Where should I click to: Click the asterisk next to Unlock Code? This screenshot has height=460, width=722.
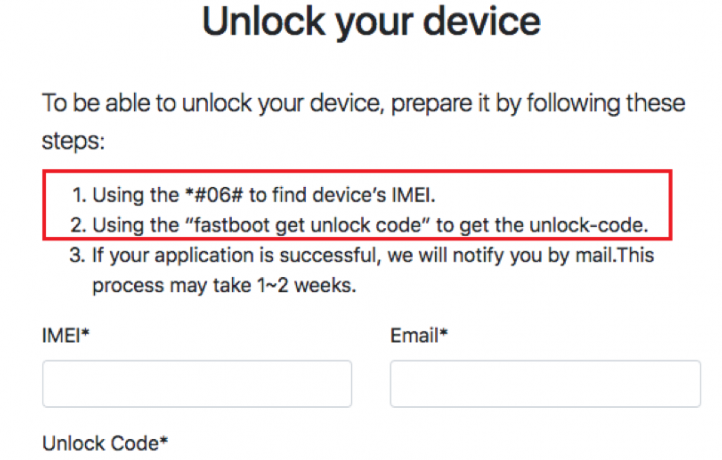coord(164,441)
